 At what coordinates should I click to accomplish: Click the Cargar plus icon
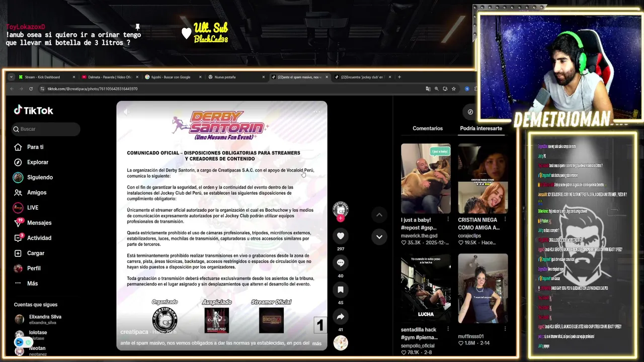point(18,253)
